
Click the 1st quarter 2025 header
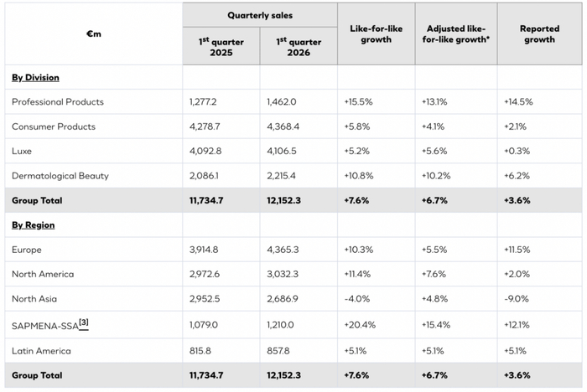point(221,47)
